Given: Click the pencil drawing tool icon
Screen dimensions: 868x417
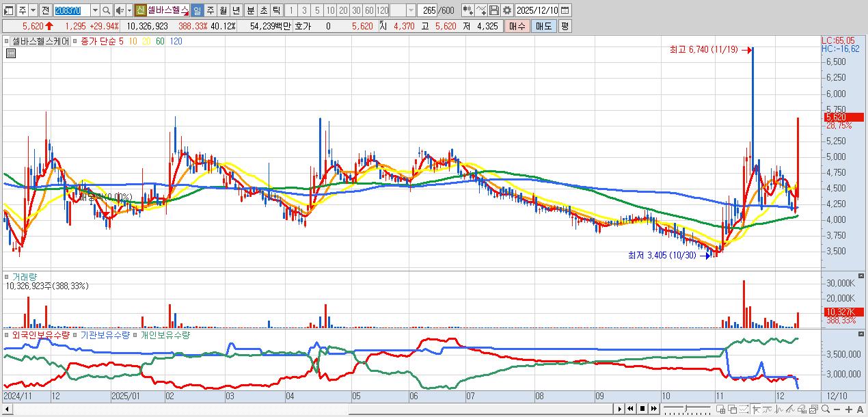Looking at the screenshot, I should (791, 409).
